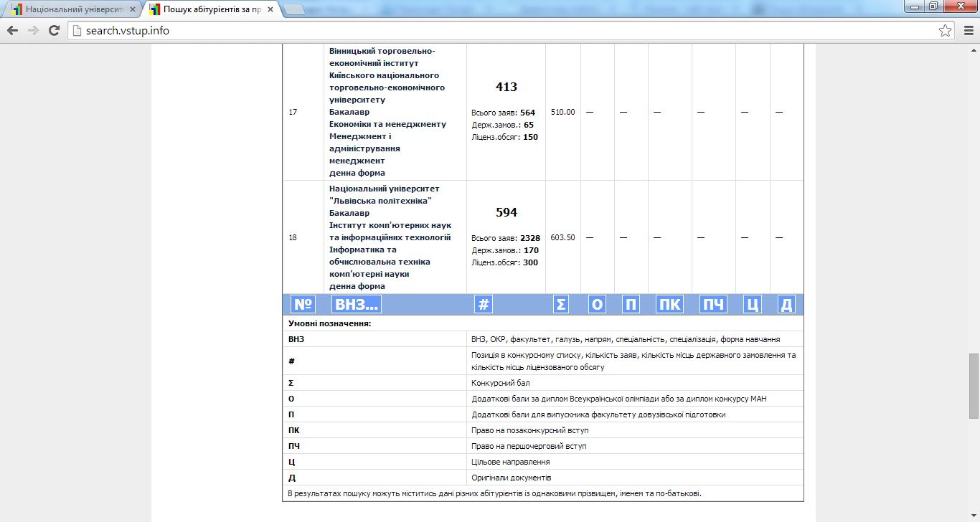980x522 pixels.
Task: Click legend text 'Право на першочерговий вступ'
Action: coord(529,446)
